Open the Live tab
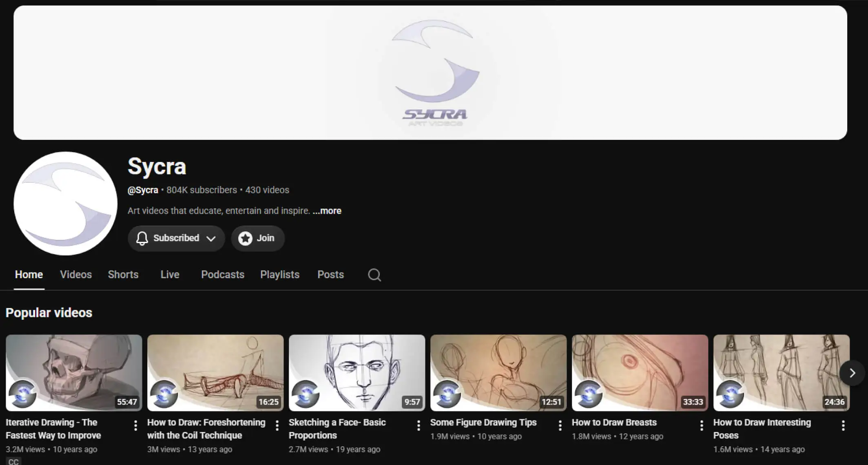This screenshot has width=868, height=465. (170, 275)
